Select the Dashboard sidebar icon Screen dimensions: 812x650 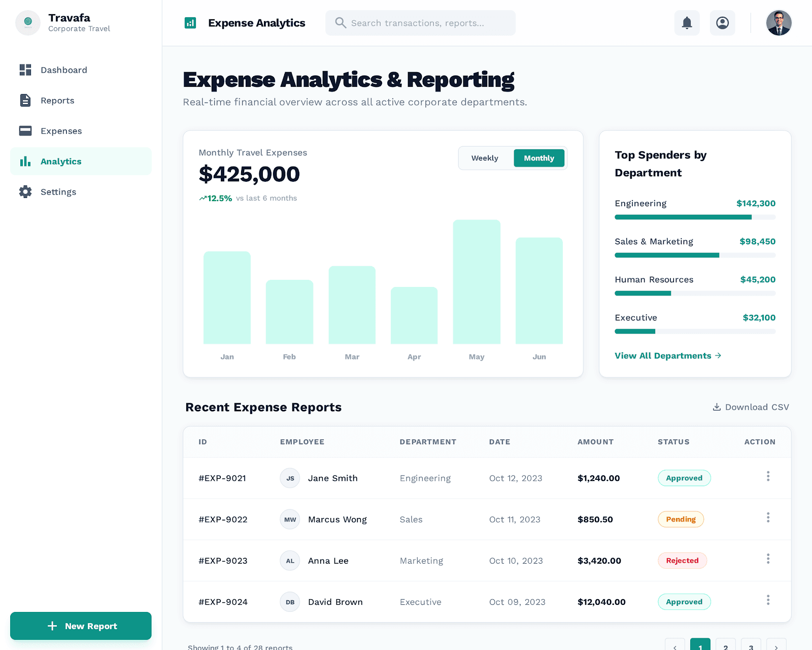coord(25,70)
